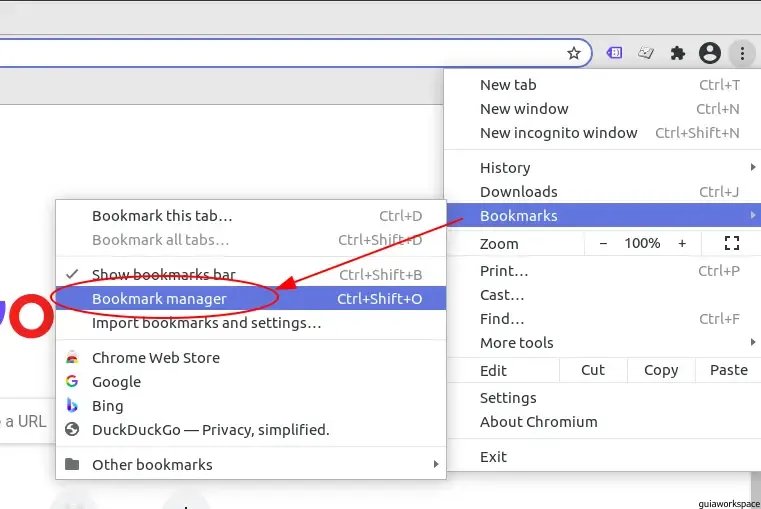This screenshot has height=509, width=761.
Task: Select New window
Action: pos(603,109)
